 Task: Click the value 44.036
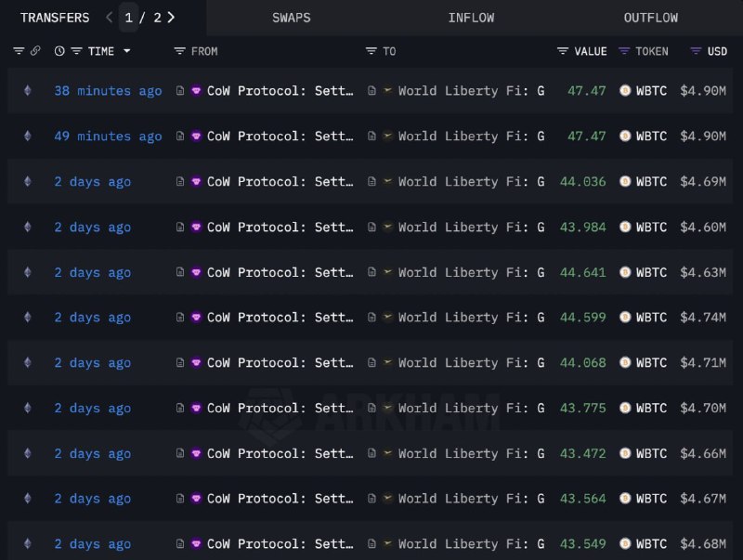[583, 181]
